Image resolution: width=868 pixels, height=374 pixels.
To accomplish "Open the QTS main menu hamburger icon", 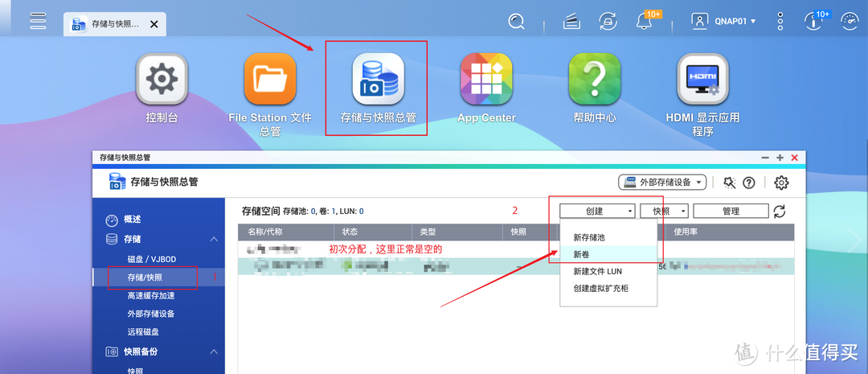I will (39, 20).
